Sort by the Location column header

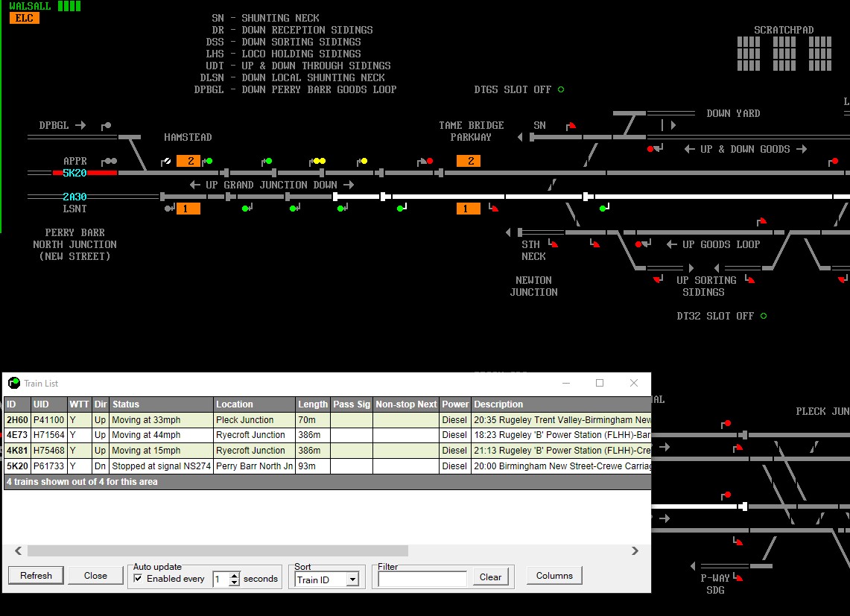click(x=254, y=404)
